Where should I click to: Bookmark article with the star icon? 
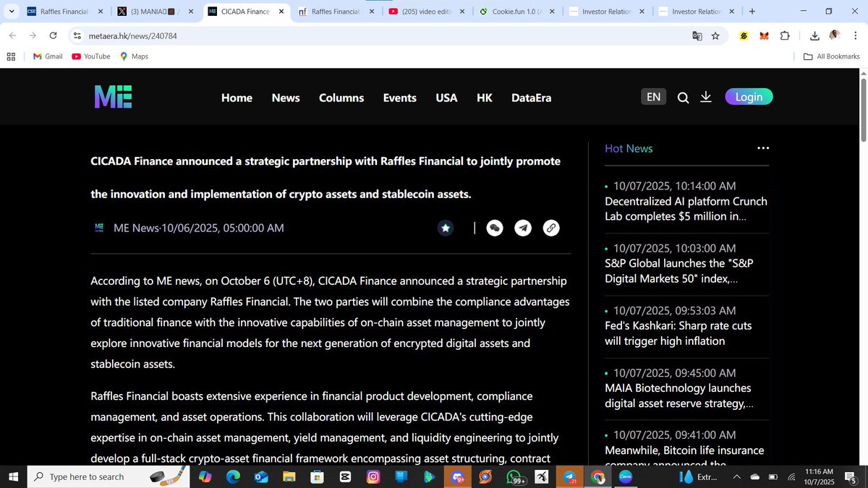tap(446, 228)
